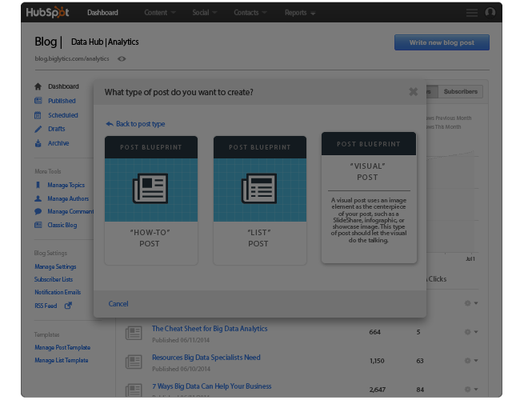This screenshot has width=520, height=420.
Task: Click the "HOW-TO" POST label
Action: [150, 238]
